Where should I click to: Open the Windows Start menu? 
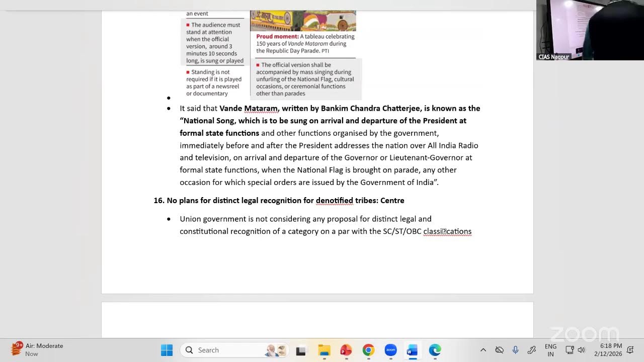(x=167, y=350)
